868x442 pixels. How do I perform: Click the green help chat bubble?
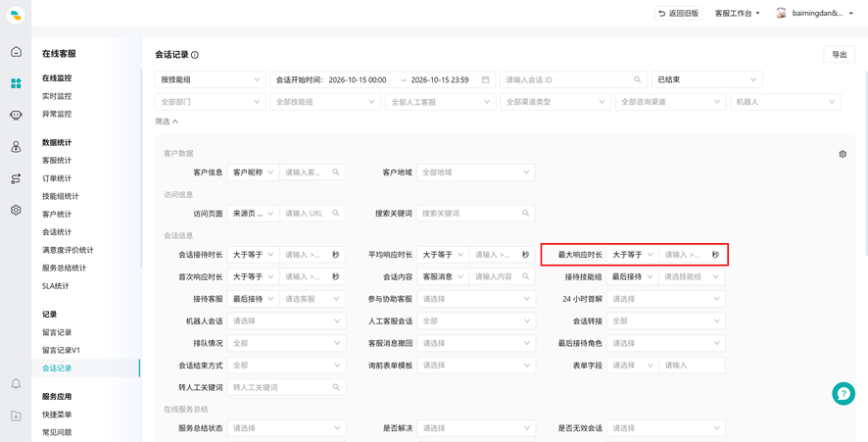point(844,393)
